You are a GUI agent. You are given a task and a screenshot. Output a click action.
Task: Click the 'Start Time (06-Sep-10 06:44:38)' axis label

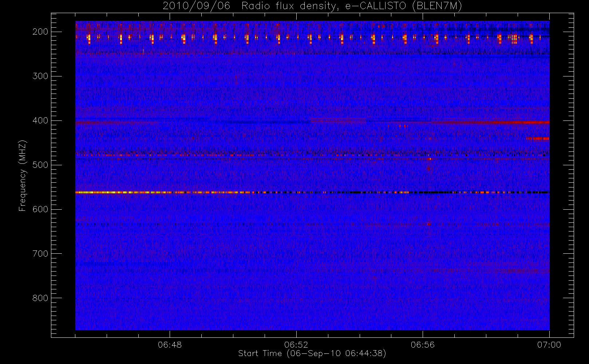(312, 353)
